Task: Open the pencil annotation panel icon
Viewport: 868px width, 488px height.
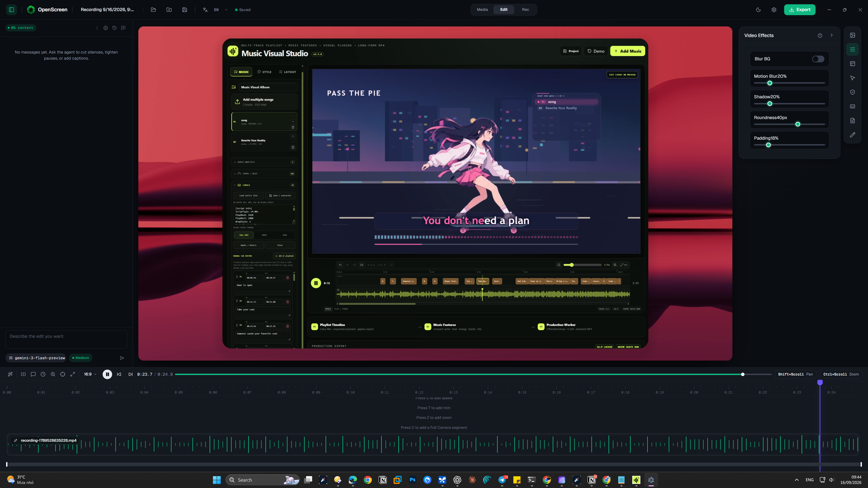Action: point(852,135)
